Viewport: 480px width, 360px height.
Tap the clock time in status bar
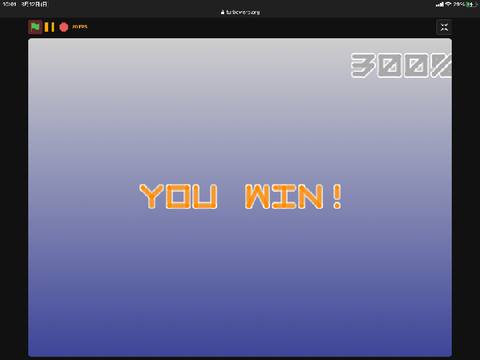pyautogui.click(x=9, y=4)
